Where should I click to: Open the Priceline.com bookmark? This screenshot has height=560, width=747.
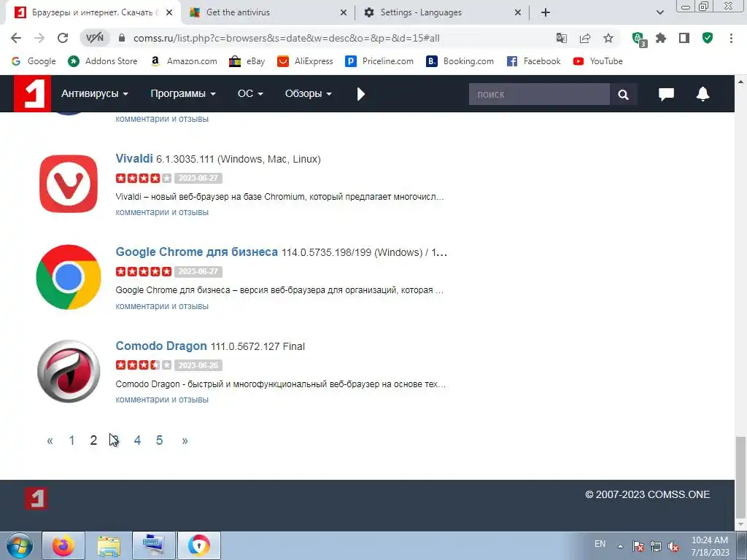pyautogui.click(x=379, y=61)
